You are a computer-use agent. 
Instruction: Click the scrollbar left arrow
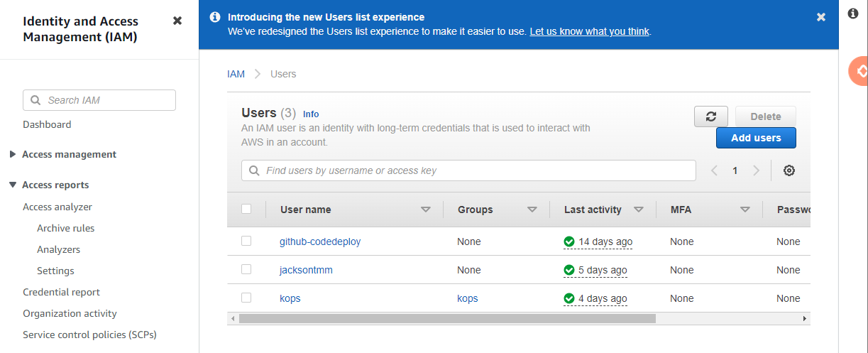[233, 319]
